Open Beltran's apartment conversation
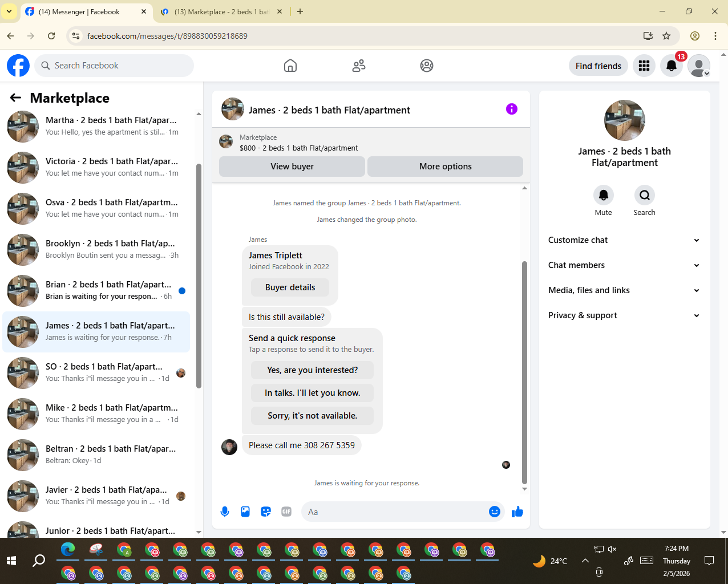The image size is (728, 584). point(97,455)
